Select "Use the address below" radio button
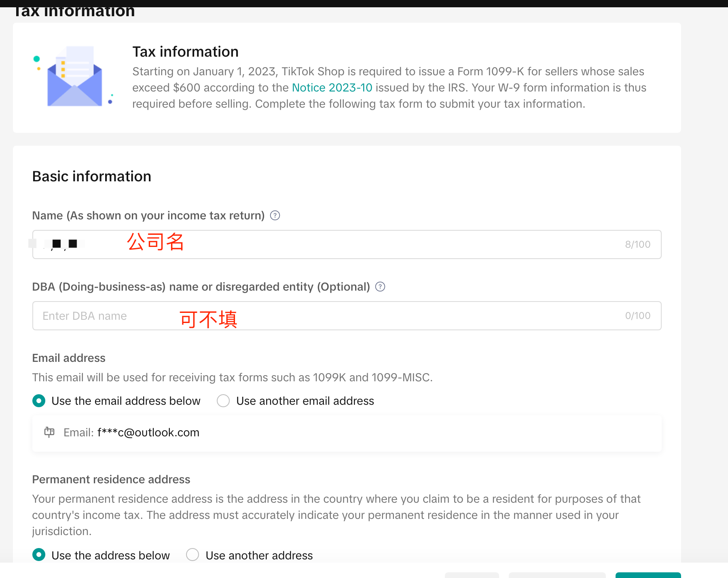The width and height of the screenshot is (728, 578). pos(39,555)
